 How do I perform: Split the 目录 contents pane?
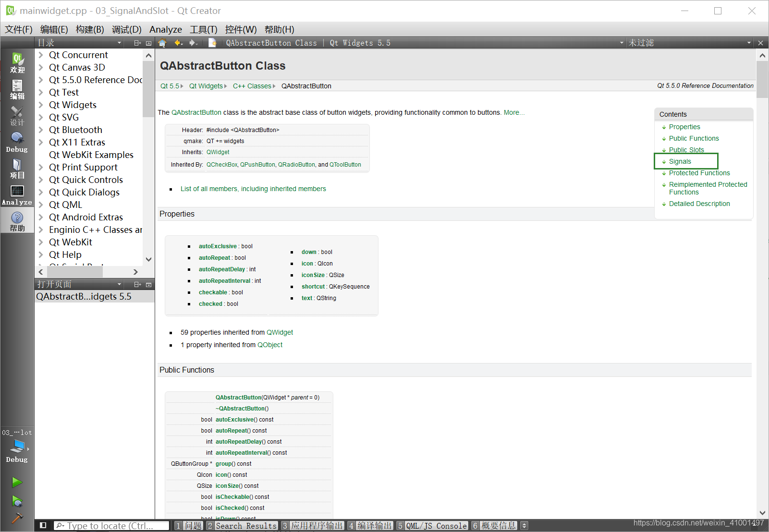point(137,43)
